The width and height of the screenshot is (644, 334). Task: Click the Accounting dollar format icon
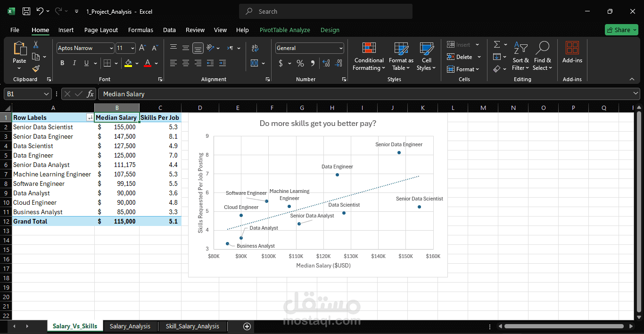(281, 63)
